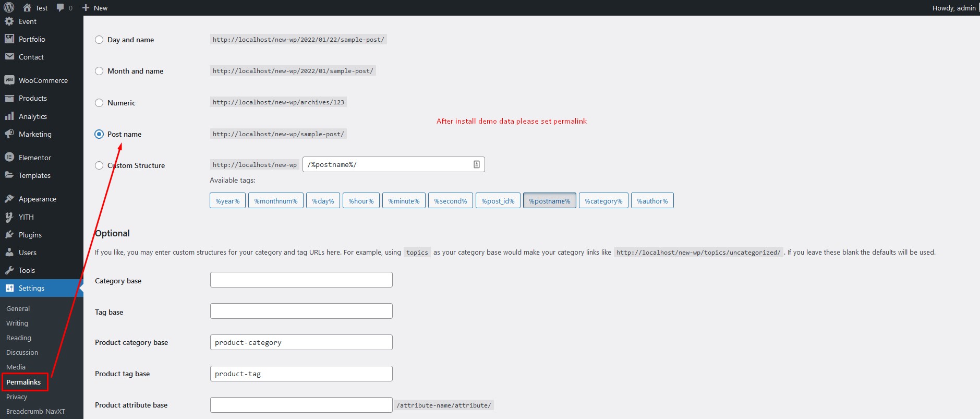Open the WooCommerce menu icon
980x419 pixels.
9,80
